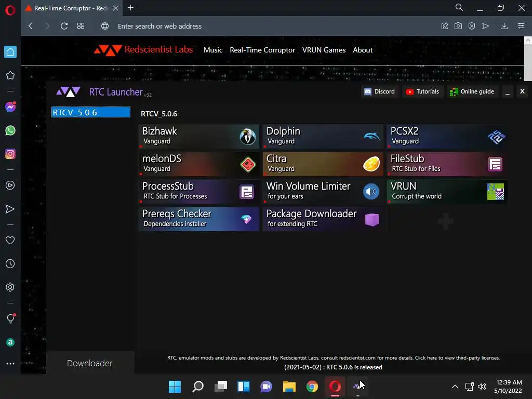Go back in browser history
The image size is (532, 399).
(31, 26)
